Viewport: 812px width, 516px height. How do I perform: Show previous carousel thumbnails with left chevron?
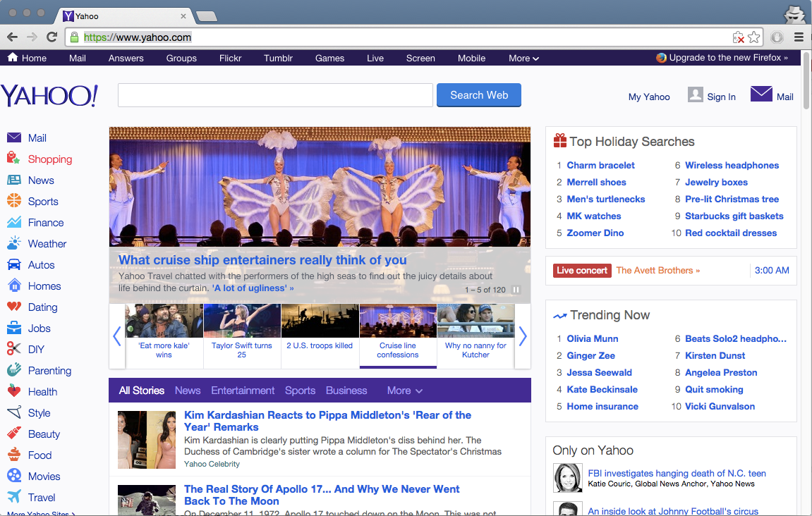[x=117, y=336]
